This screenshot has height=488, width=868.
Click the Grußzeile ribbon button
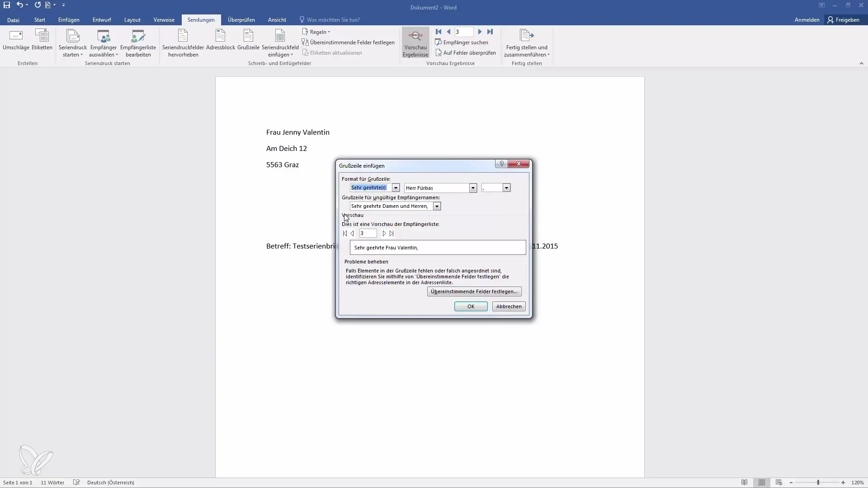[248, 40]
